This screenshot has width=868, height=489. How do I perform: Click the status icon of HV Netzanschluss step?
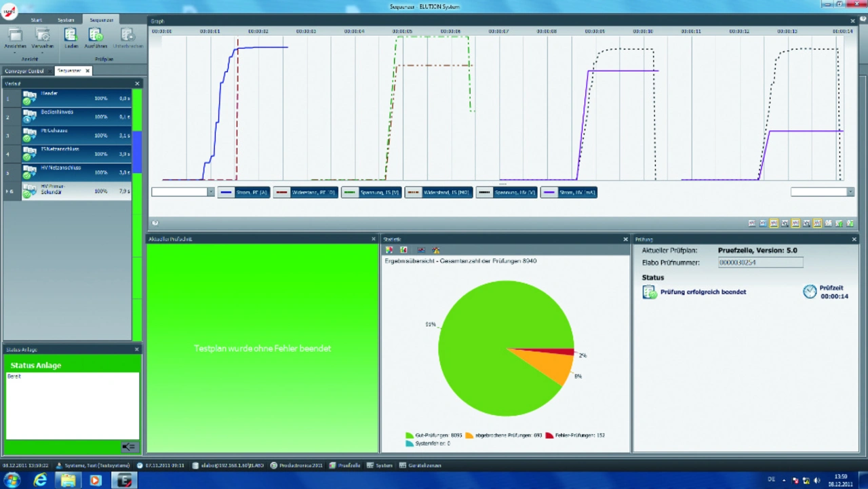29,172
